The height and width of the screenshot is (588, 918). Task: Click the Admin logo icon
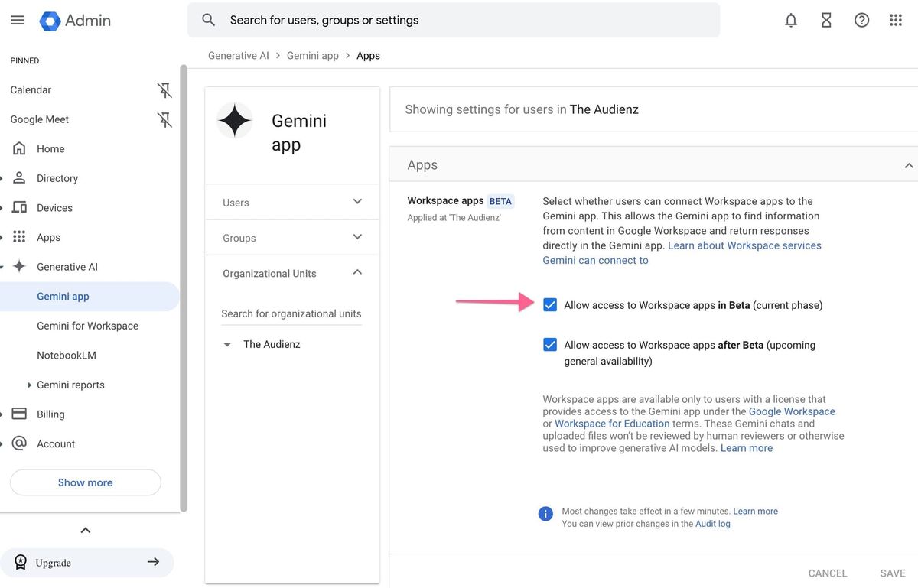tap(49, 19)
